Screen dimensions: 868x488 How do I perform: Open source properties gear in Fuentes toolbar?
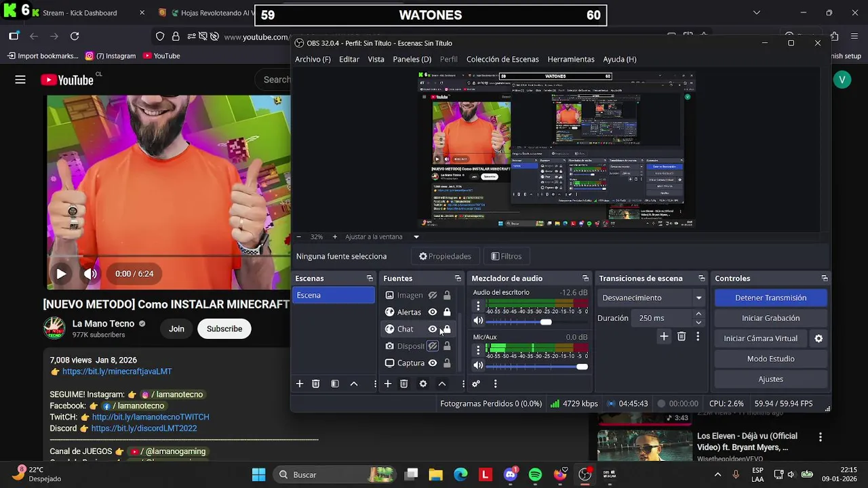point(423,384)
